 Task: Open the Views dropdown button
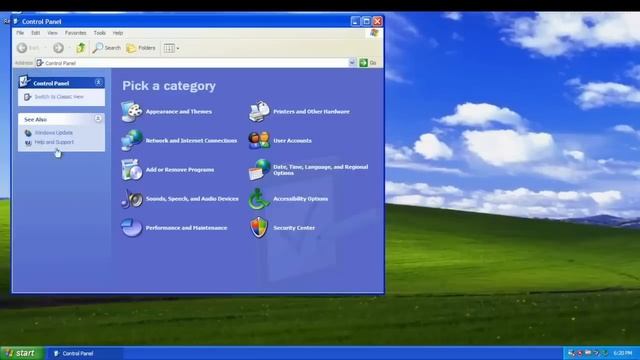(171, 48)
